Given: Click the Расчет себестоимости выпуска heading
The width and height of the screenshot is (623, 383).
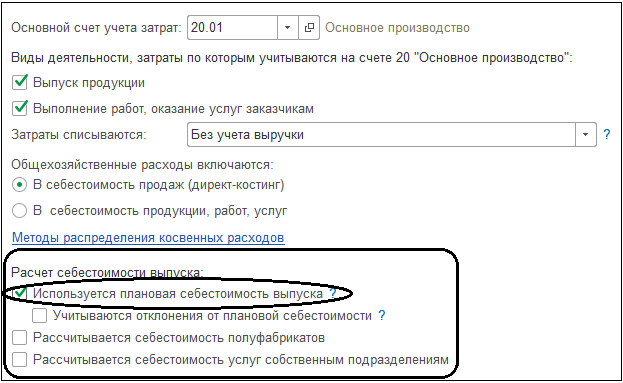Looking at the screenshot, I should pos(107,273).
